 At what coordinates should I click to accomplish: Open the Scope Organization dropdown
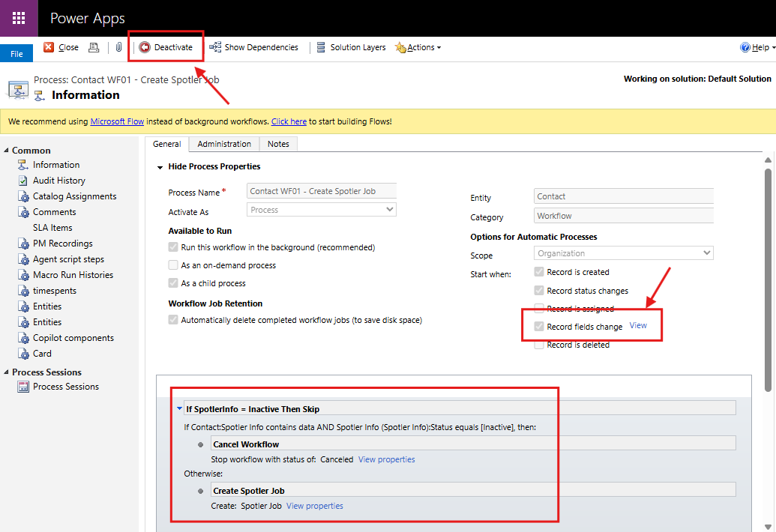(624, 253)
